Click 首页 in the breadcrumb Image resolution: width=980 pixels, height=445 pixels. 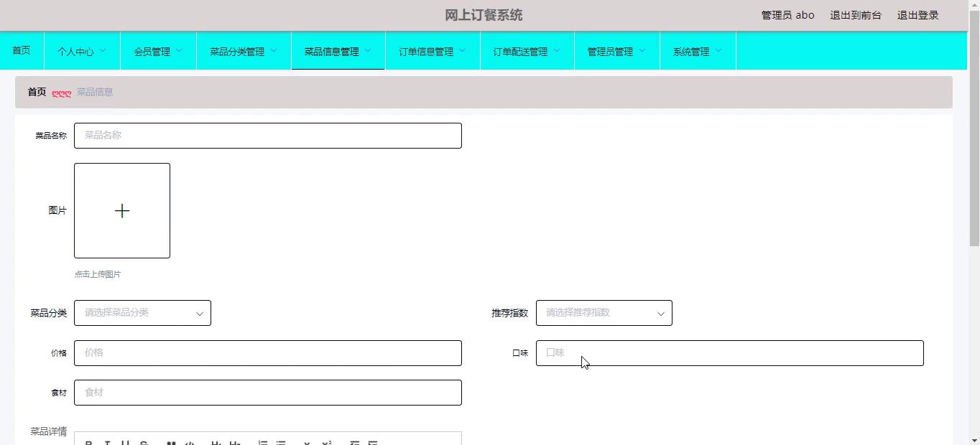[x=37, y=92]
